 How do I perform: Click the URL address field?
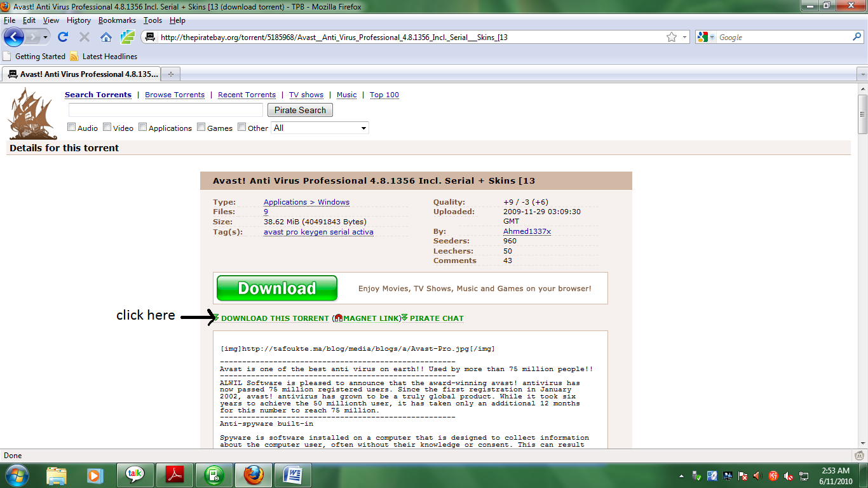point(410,37)
